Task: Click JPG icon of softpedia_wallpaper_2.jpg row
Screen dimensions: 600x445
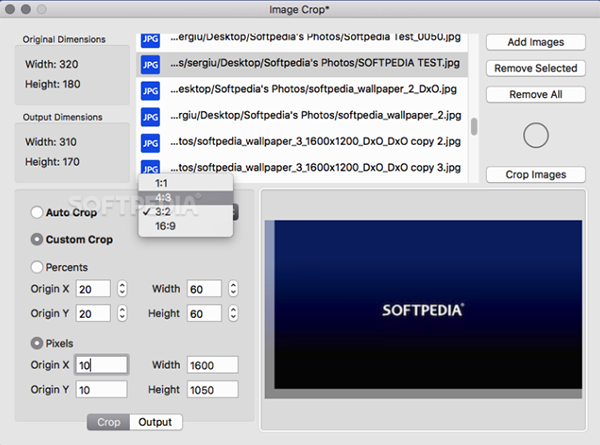Action: [150, 117]
